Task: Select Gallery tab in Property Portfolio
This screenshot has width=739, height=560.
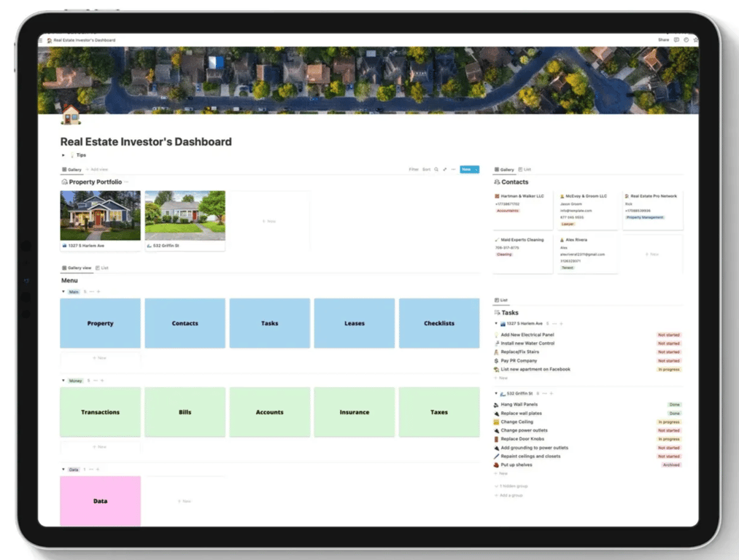Action: point(71,170)
